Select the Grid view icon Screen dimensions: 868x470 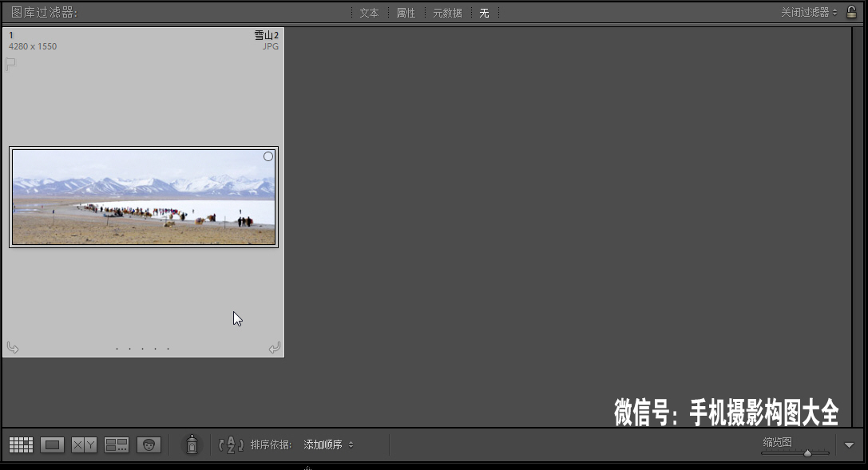(20, 444)
